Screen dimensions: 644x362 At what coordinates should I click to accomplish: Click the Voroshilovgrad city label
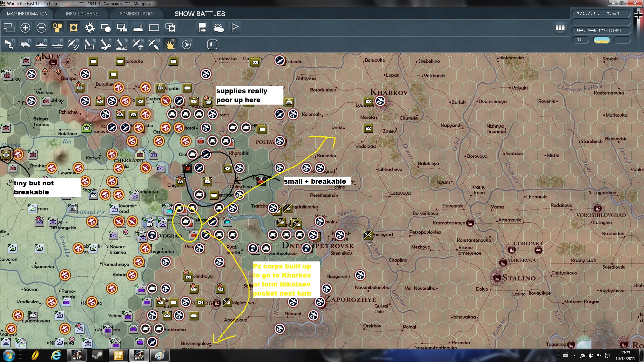tap(601, 215)
